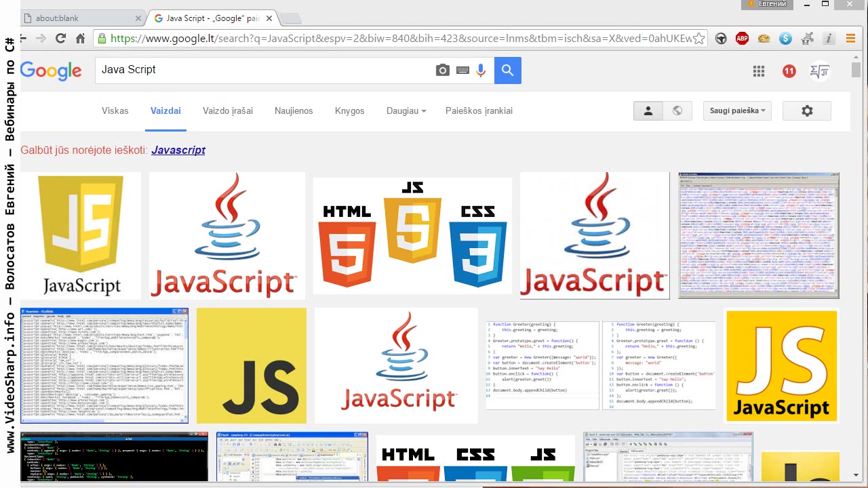Open search settings gear
Viewport: 868px width, 488px height.
tap(807, 110)
